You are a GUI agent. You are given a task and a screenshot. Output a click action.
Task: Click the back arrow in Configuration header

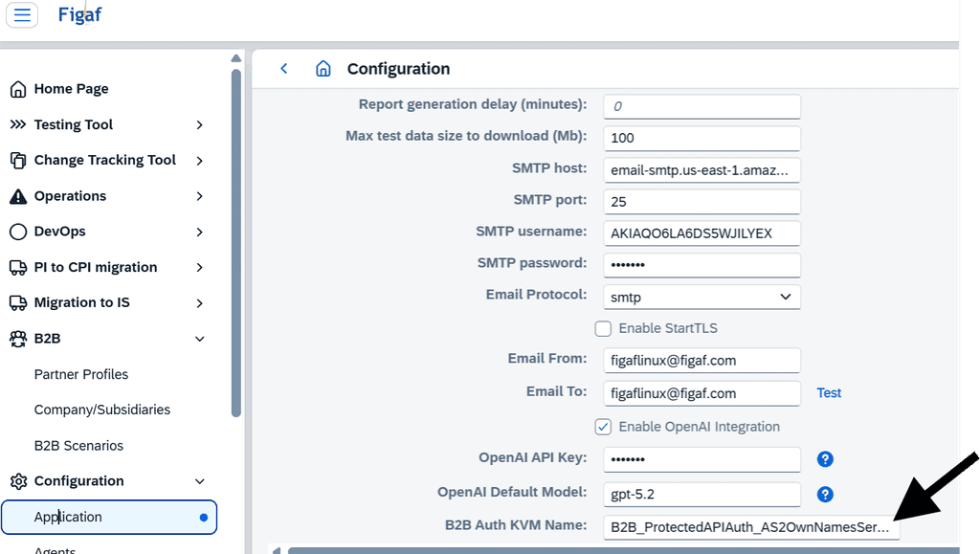(283, 69)
